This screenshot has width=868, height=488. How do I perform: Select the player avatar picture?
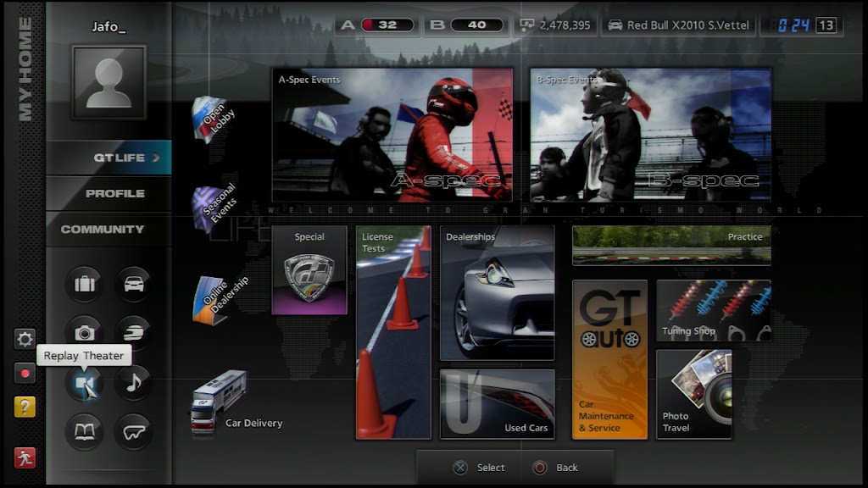(108, 82)
